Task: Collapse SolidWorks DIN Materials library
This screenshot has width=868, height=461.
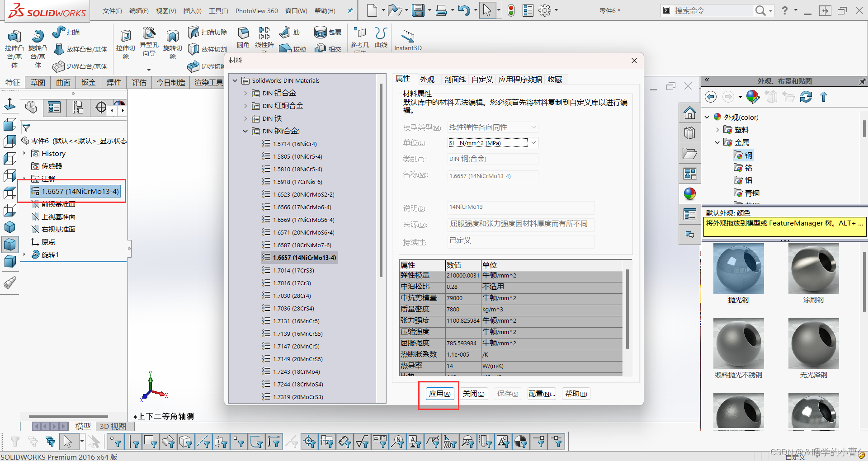Action: pos(235,80)
